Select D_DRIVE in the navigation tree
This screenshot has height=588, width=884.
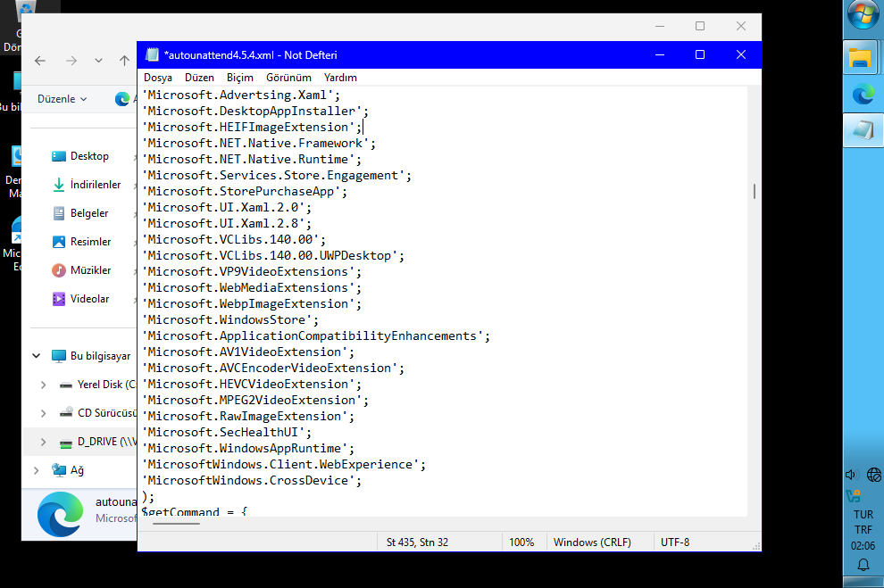coord(106,442)
